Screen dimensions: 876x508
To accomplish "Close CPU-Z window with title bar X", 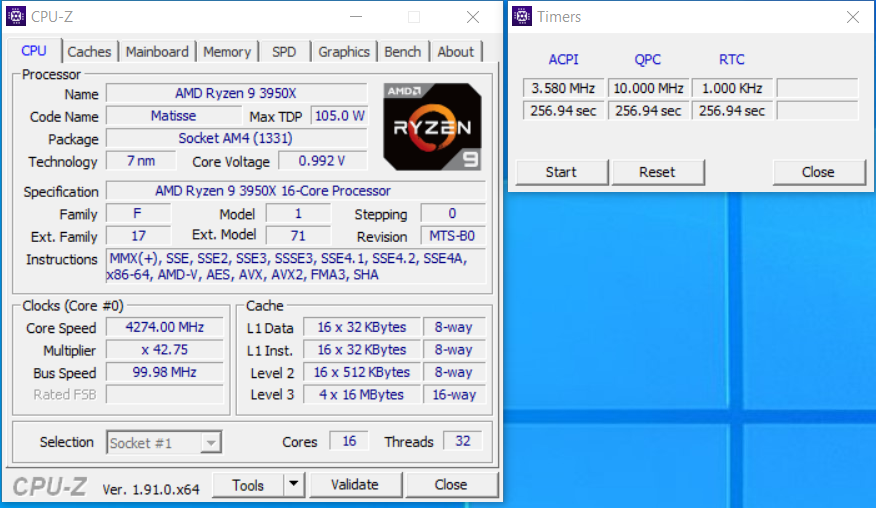I will [473, 17].
